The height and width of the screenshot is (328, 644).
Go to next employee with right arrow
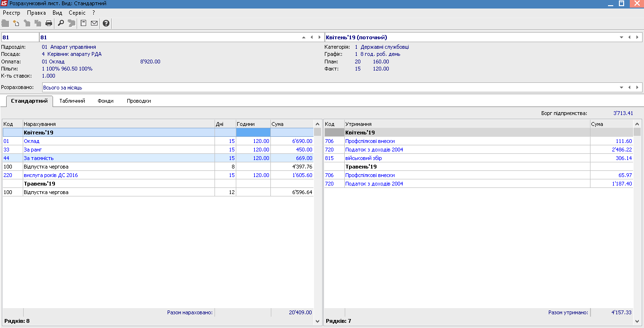[319, 37]
